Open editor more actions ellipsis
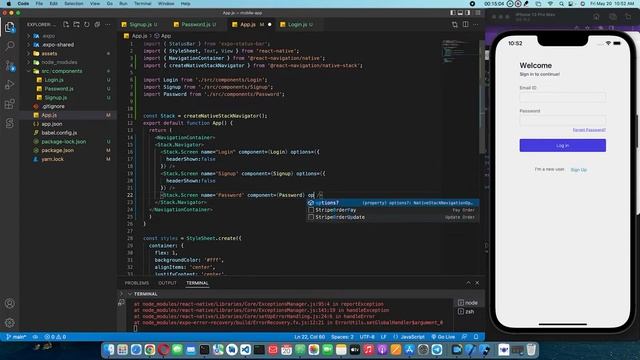 tap(476, 24)
